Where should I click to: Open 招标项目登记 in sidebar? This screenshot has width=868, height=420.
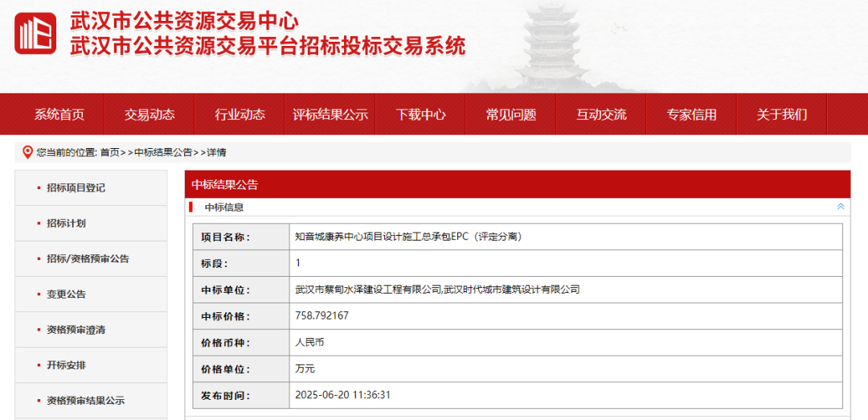[x=76, y=187]
